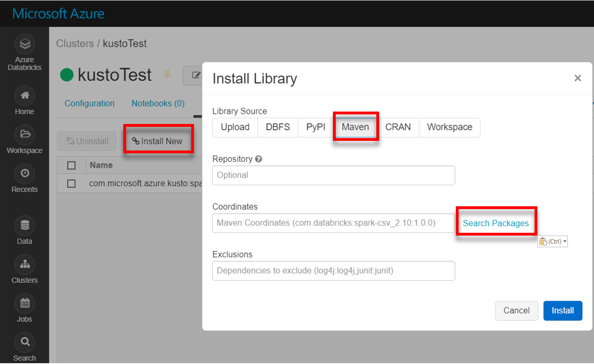Navigate to Clusters via sidebar icon
Viewport: 594px width, 364px height.
24,264
